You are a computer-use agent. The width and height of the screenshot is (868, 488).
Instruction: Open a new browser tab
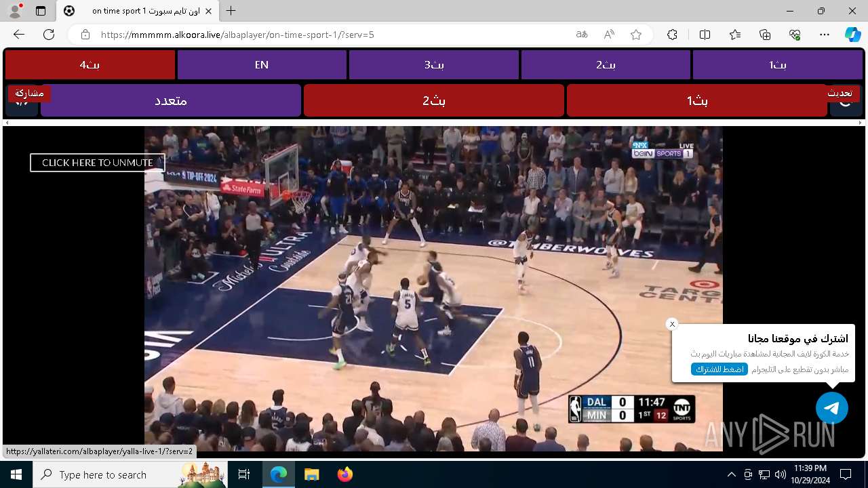coord(231,11)
